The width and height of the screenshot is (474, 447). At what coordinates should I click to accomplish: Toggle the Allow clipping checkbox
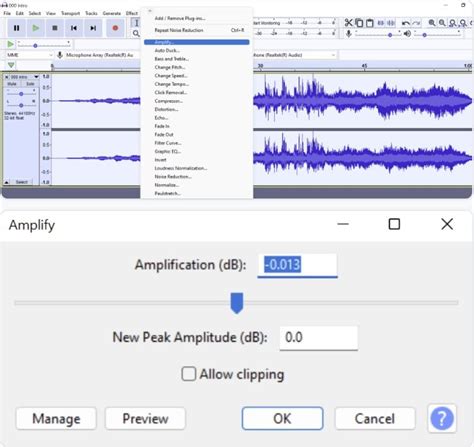(189, 374)
